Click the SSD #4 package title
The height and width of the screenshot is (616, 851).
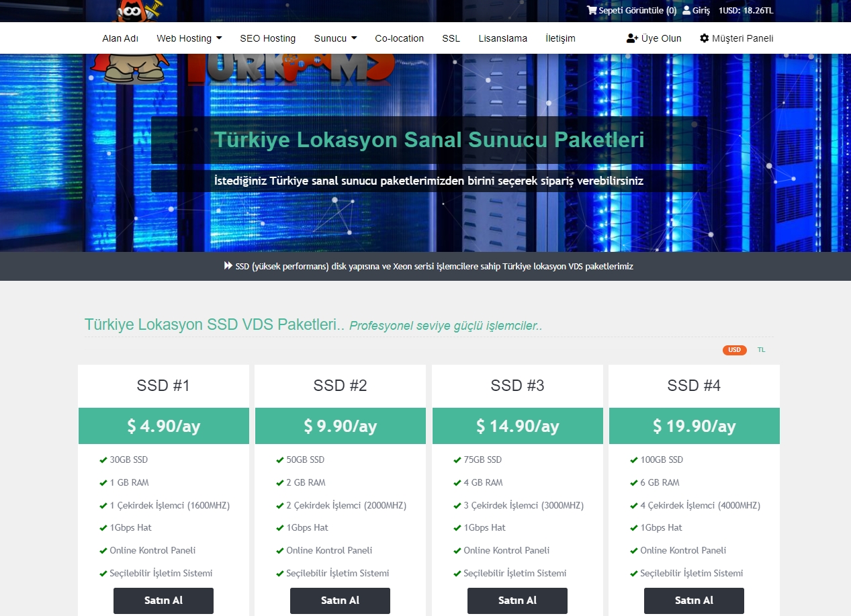click(694, 386)
